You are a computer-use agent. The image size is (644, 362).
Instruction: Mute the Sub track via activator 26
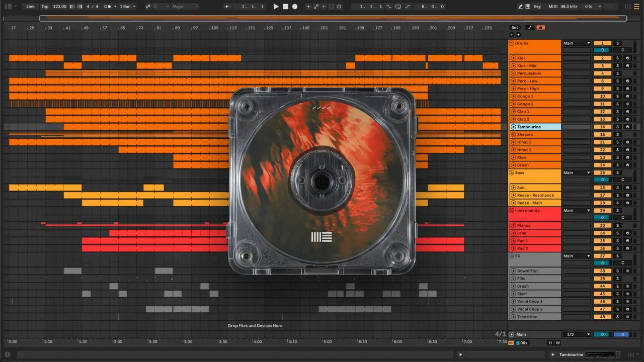coord(602,188)
